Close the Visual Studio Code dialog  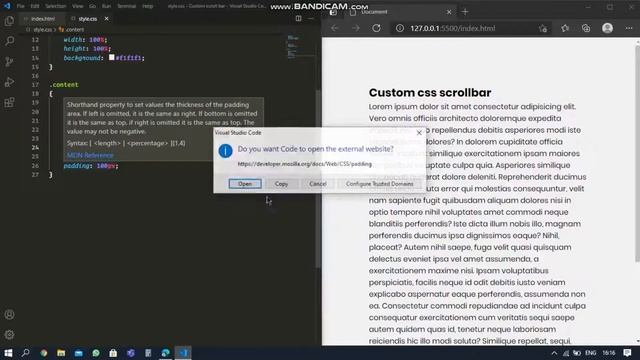click(x=419, y=133)
